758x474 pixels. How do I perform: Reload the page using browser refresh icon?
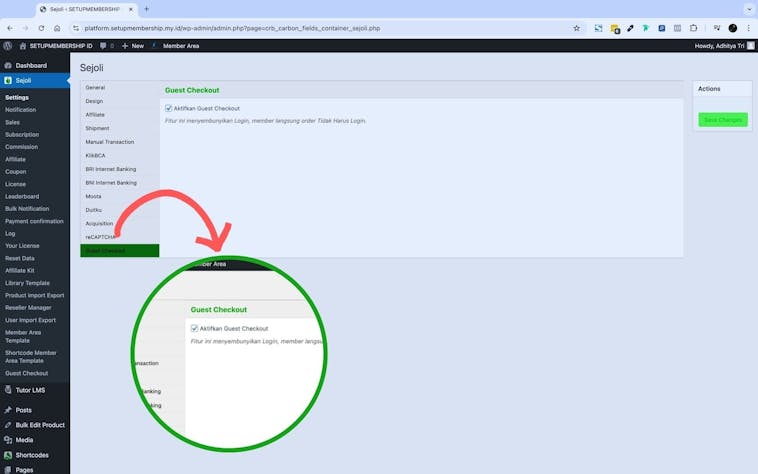[41, 28]
